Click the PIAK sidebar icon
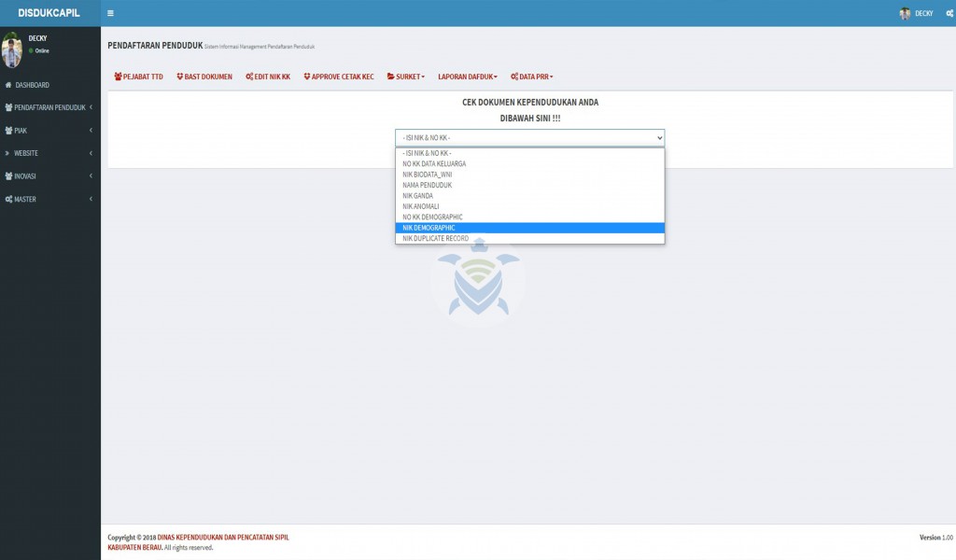The width and height of the screenshot is (956, 560). tap(8, 131)
